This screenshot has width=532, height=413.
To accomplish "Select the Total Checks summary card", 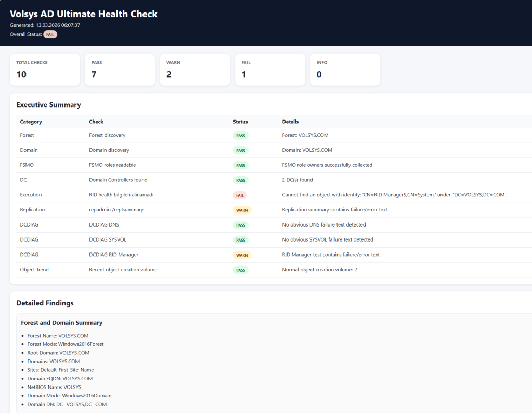I will (x=45, y=69).
